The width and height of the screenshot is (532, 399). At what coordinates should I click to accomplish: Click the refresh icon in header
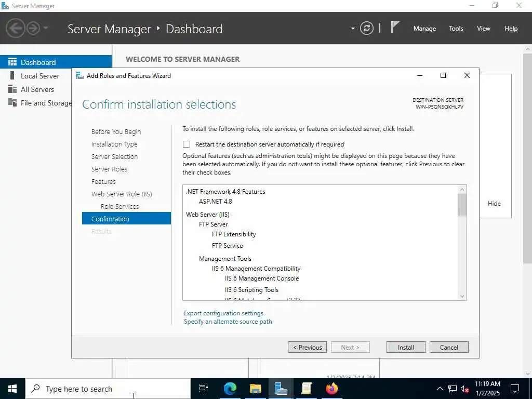366,28
